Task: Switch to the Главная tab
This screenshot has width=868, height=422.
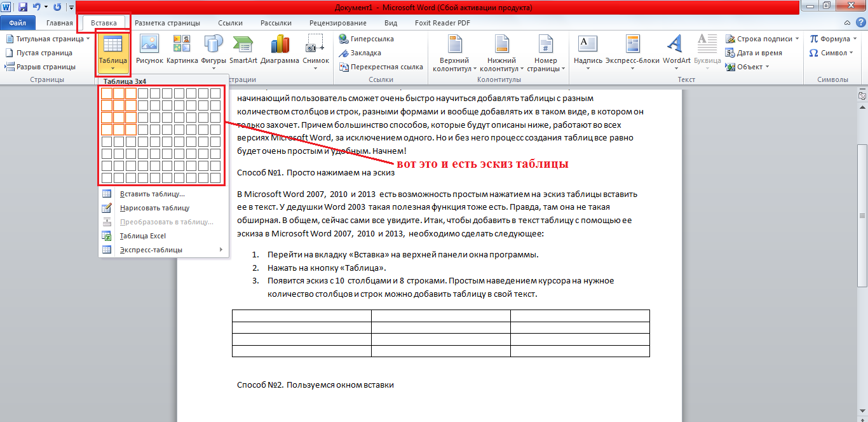Action: [59, 23]
